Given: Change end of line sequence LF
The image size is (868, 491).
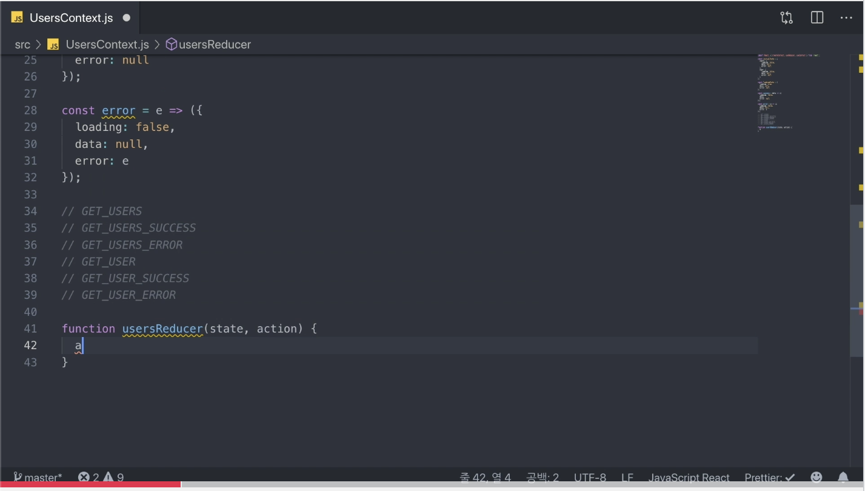Looking at the screenshot, I should (627, 478).
